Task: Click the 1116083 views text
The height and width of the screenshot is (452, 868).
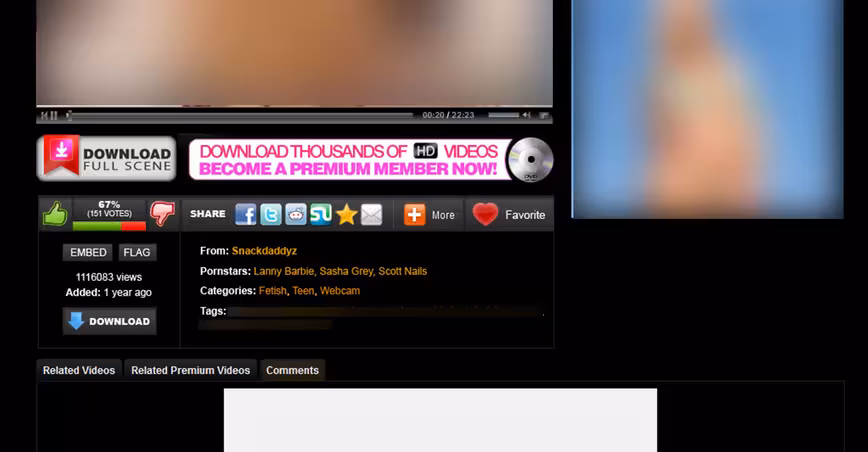Action: [x=108, y=277]
